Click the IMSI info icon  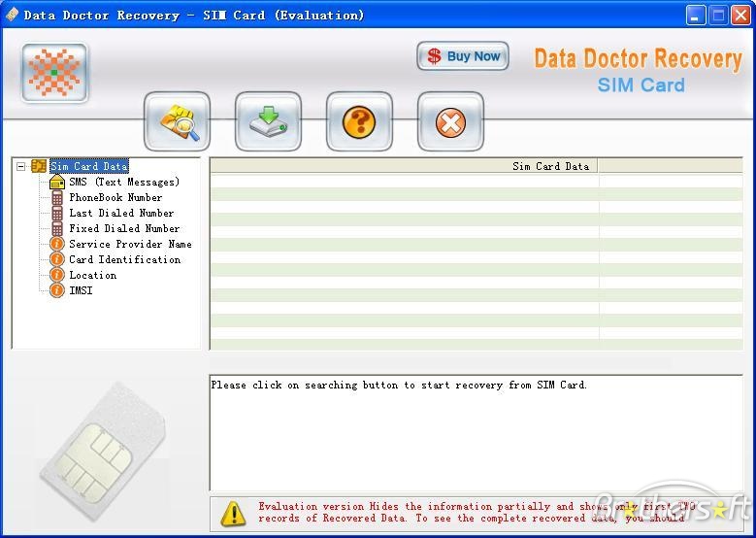click(x=57, y=290)
